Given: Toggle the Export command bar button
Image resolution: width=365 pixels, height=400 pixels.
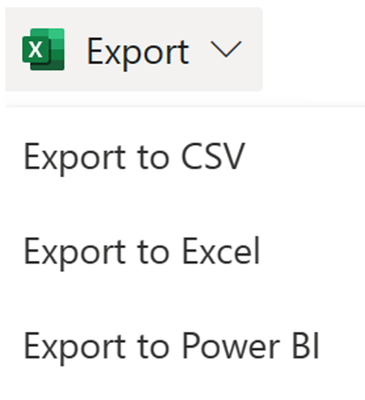Looking at the screenshot, I should pyautogui.click(x=134, y=49).
